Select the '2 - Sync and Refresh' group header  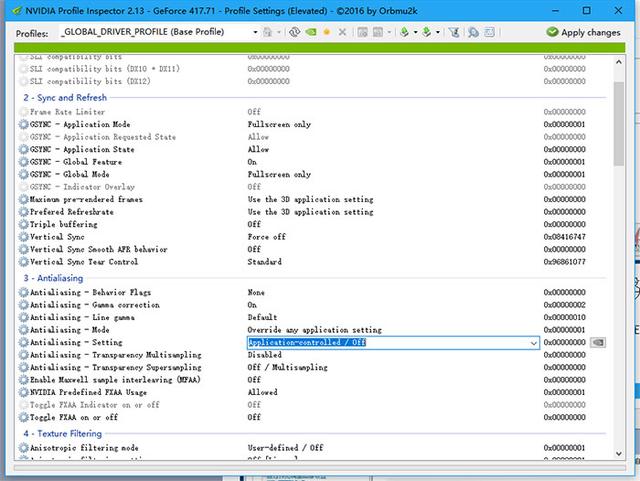(x=65, y=98)
